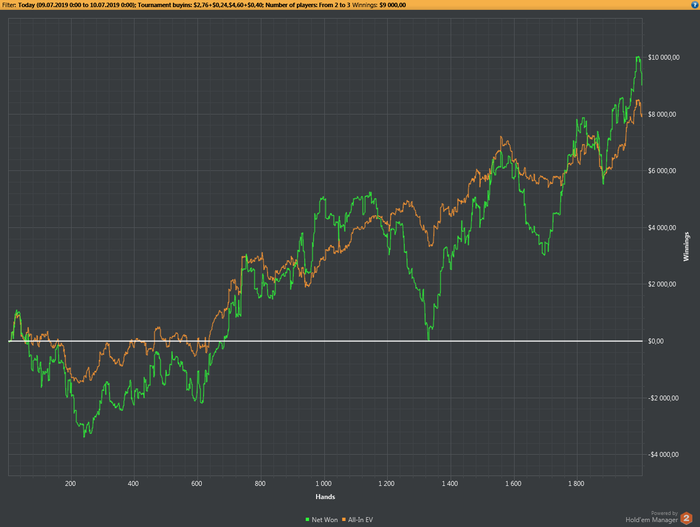Click the blue help icon in filter bar

pyautogui.click(x=694, y=4)
